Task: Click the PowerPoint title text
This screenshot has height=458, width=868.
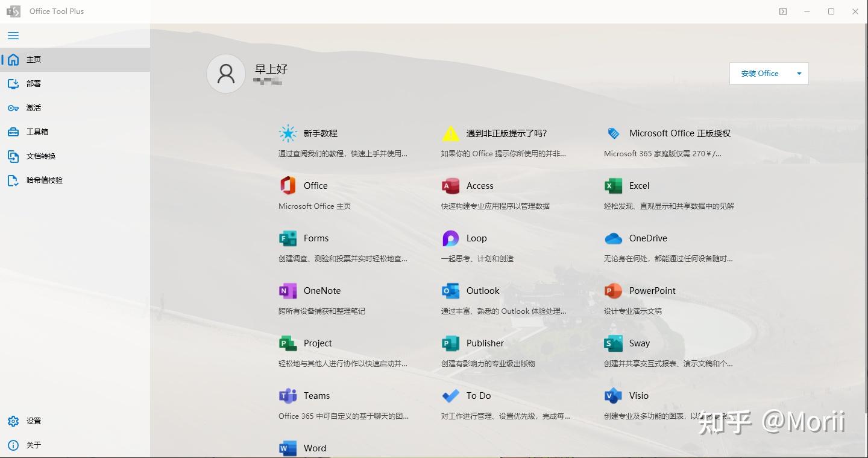Action: pyautogui.click(x=652, y=291)
